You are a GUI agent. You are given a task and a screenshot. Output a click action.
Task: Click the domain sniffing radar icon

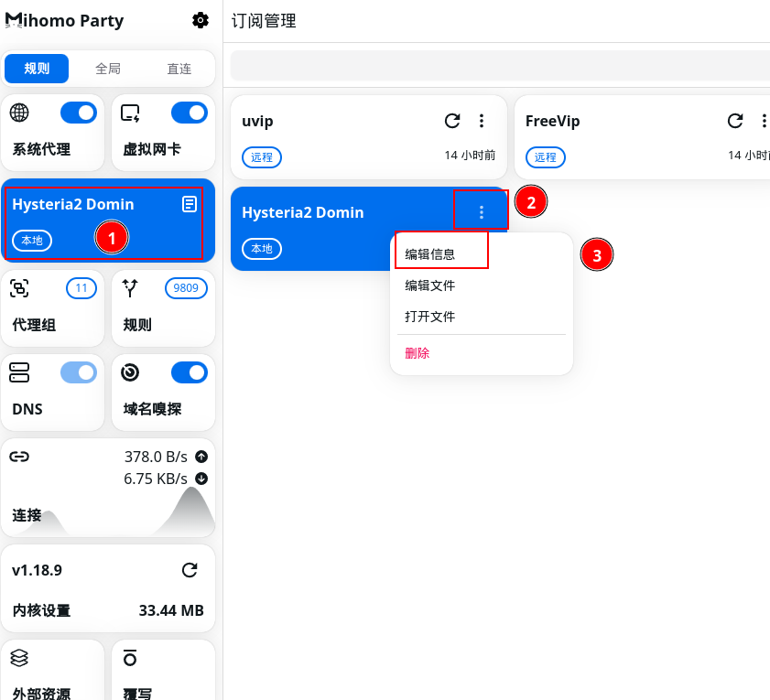pyautogui.click(x=130, y=372)
